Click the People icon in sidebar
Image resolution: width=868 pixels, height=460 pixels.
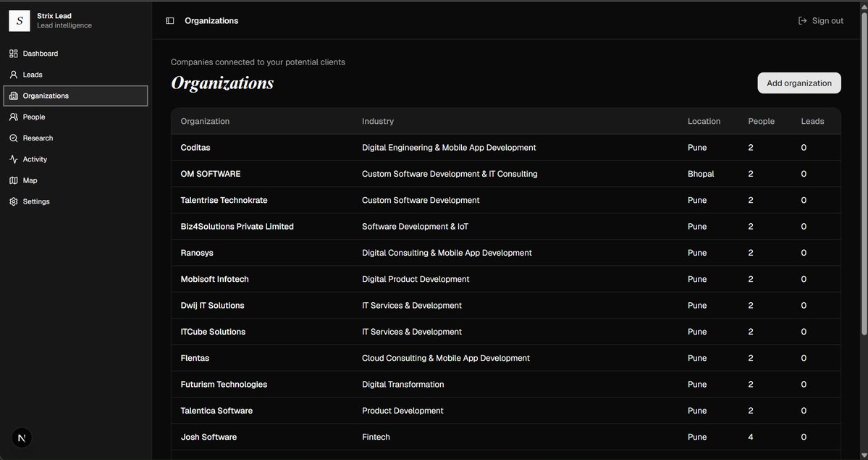coord(14,117)
